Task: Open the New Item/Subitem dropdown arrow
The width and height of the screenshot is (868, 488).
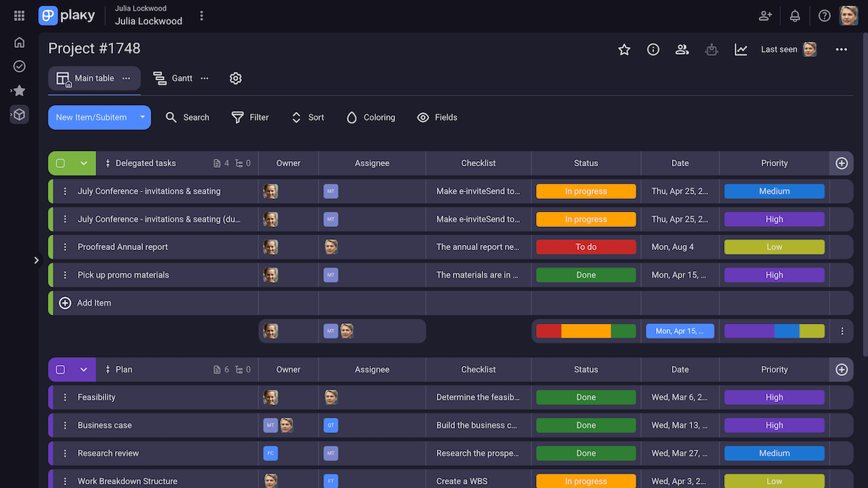Action: tap(142, 117)
